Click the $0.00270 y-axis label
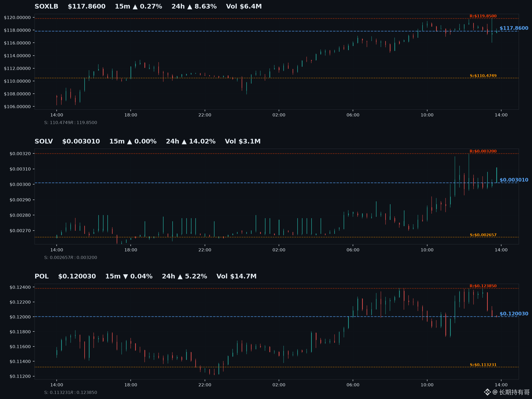Viewport: 532px width, 399px height. point(20,231)
